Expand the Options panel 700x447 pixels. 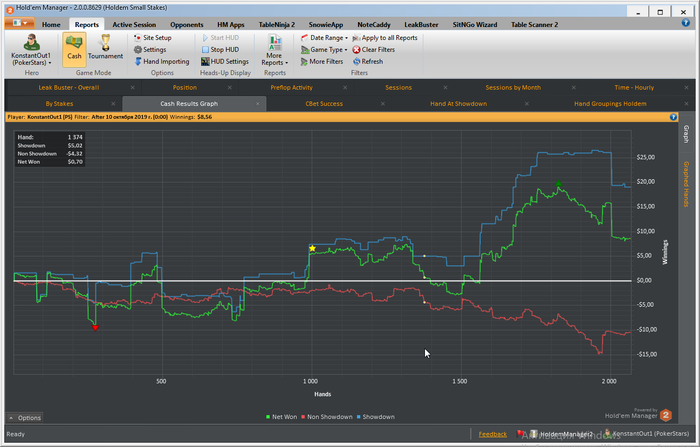point(25,418)
